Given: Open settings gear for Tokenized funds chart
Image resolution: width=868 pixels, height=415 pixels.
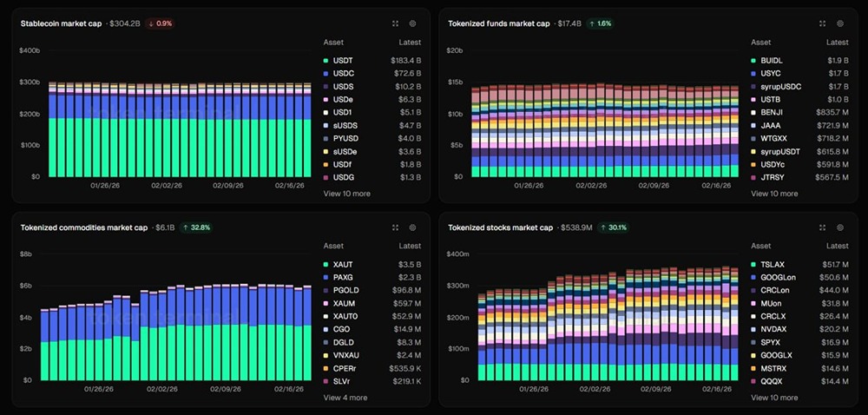Looking at the screenshot, I should tap(839, 23).
